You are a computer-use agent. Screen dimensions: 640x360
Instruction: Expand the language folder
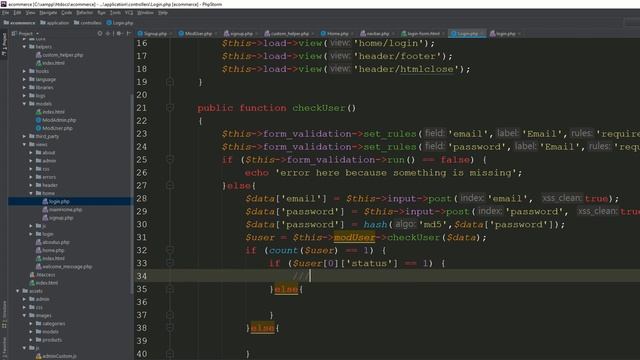click(24, 80)
